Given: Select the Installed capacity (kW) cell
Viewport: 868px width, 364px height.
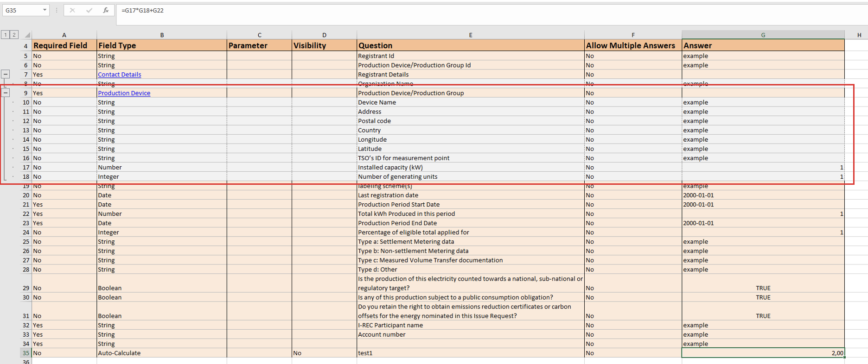Looking at the screenshot, I should [x=470, y=167].
